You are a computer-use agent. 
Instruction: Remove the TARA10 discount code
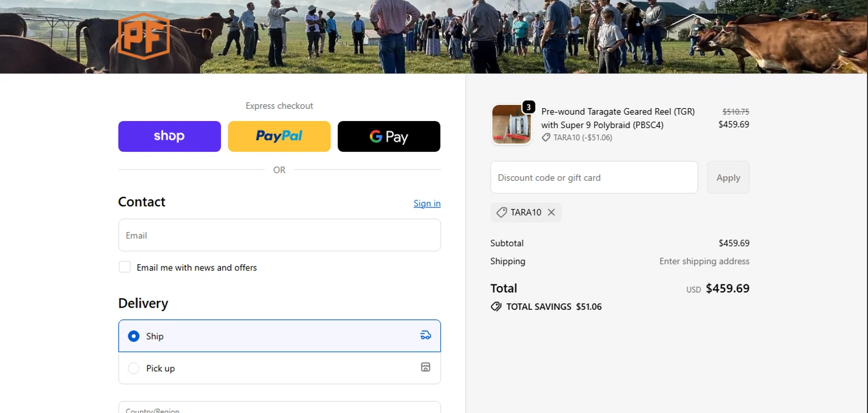[551, 213]
